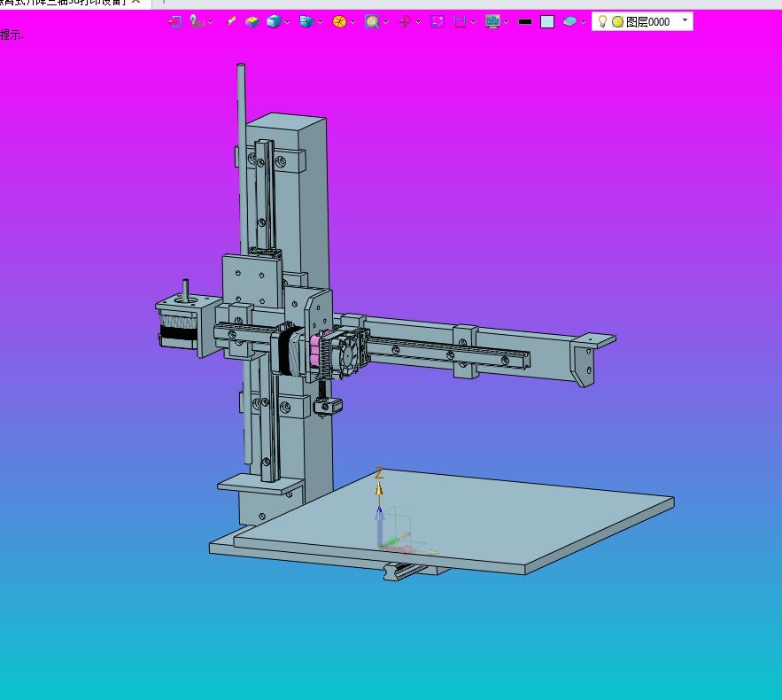Click the exit/import icon at toolbar start
This screenshot has height=700, width=782.
point(174,21)
